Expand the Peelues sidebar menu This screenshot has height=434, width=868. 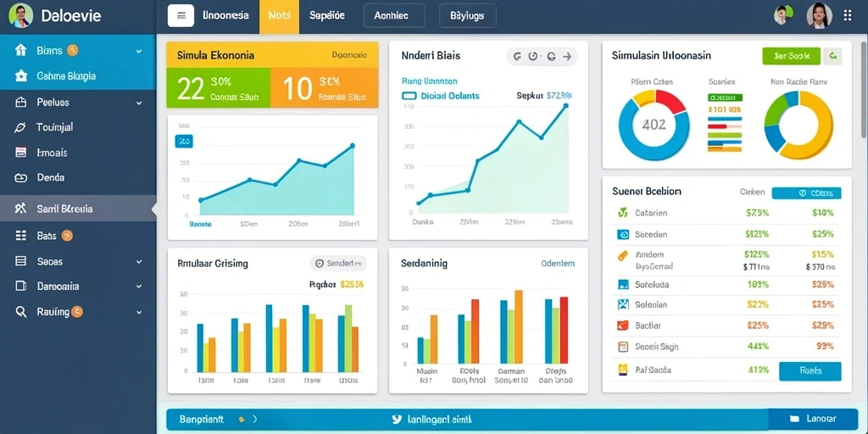tap(139, 103)
